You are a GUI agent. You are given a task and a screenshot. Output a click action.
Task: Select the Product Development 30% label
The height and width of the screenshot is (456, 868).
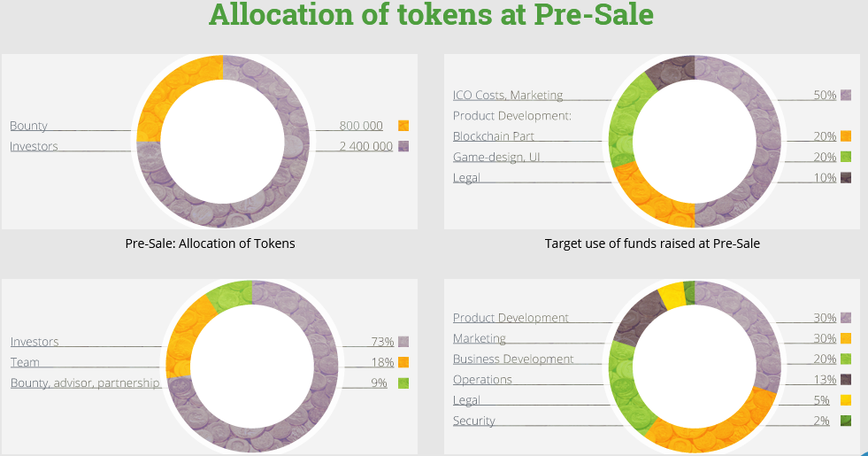(x=511, y=318)
